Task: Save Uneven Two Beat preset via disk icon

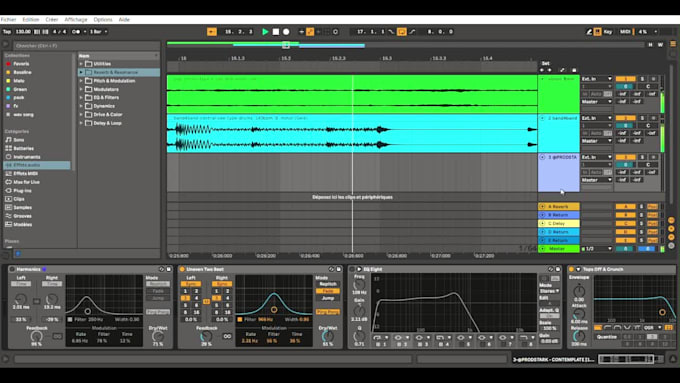Action: (x=339, y=269)
